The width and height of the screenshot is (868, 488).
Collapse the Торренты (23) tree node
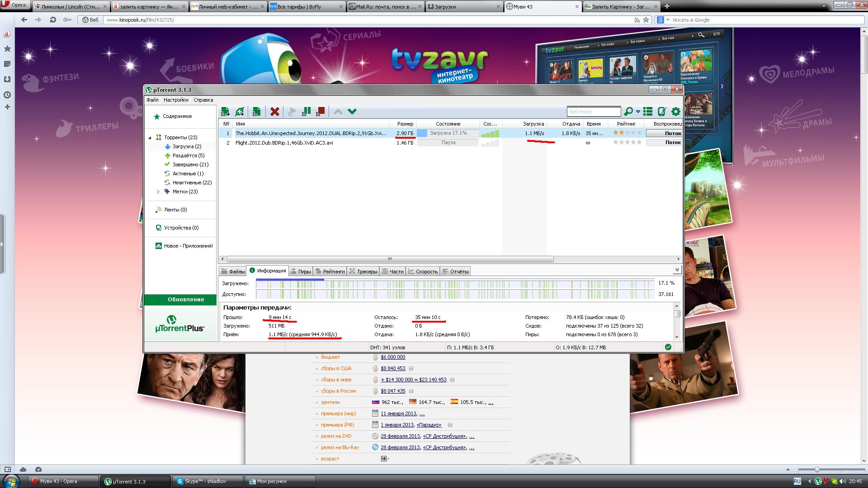150,137
